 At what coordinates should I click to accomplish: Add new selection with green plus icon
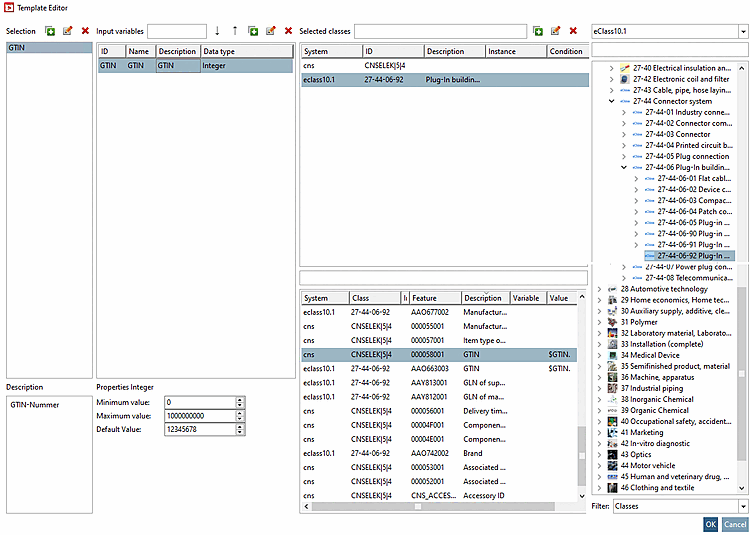tap(50, 32)
